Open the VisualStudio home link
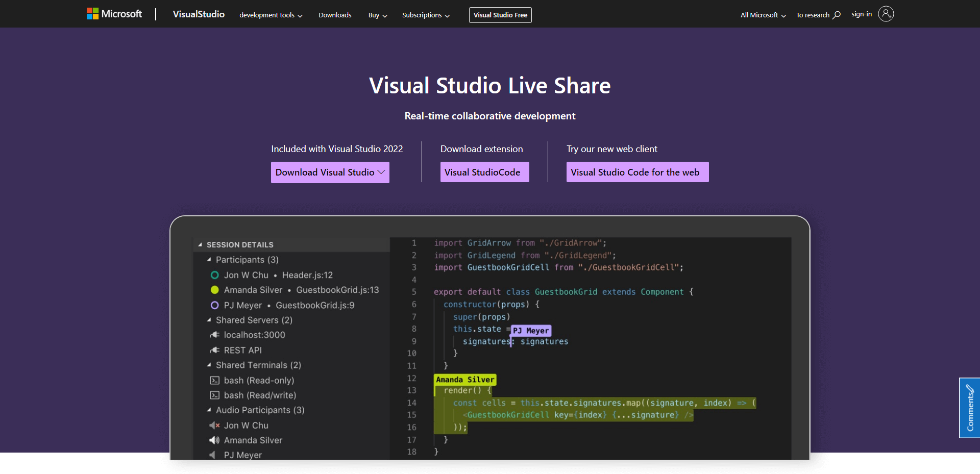This screenshot has height=474, width=980. [199, 14]
